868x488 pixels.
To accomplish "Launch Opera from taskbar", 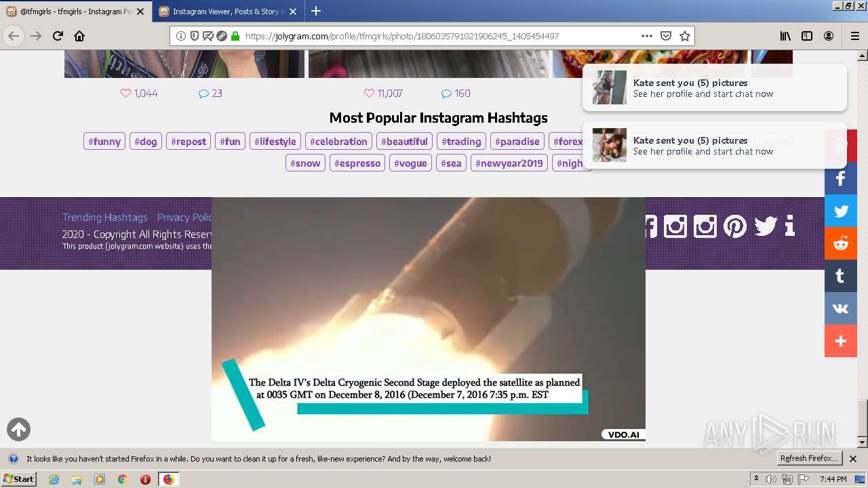I will coord(145,479).
